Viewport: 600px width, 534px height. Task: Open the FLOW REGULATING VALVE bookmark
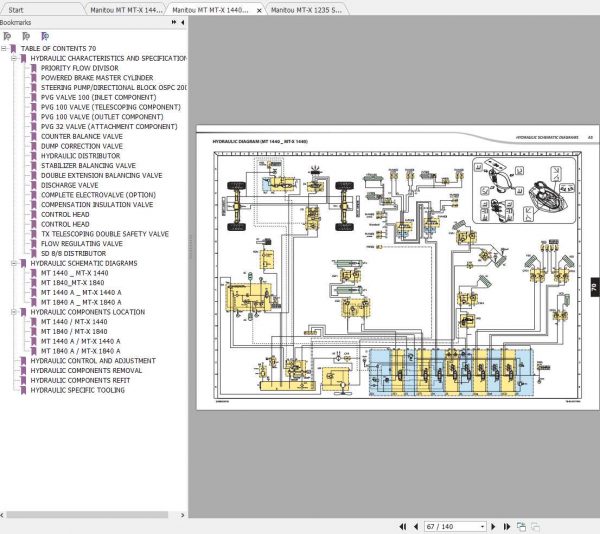coord(82,244)
